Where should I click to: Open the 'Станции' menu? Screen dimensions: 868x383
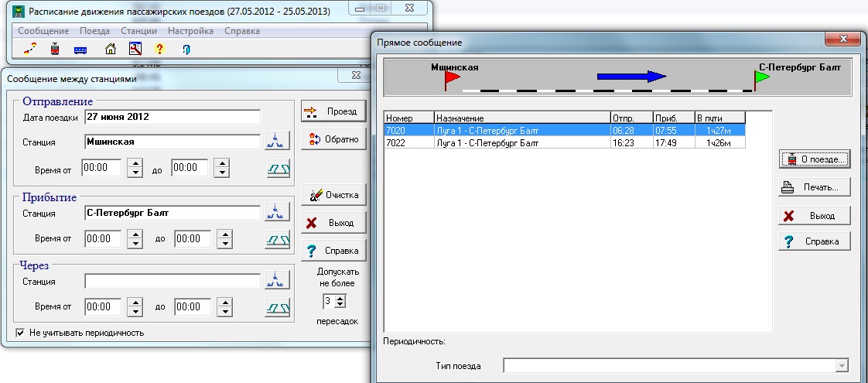pos(139,31)
